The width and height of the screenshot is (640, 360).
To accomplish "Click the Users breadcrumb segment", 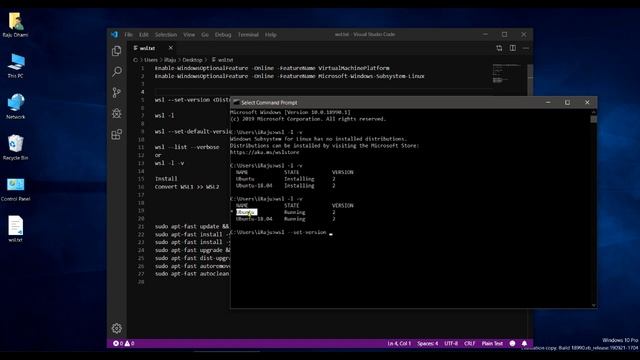I will pos(151,60).
